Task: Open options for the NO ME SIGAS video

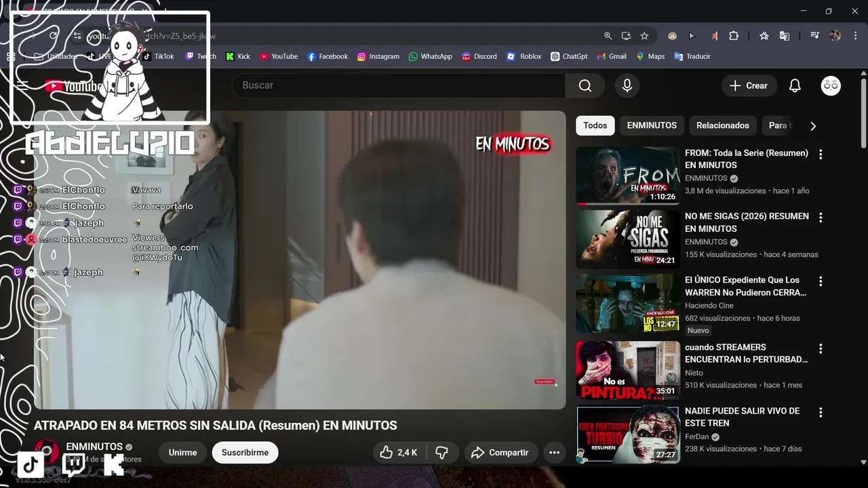Action: coord(821,218)
